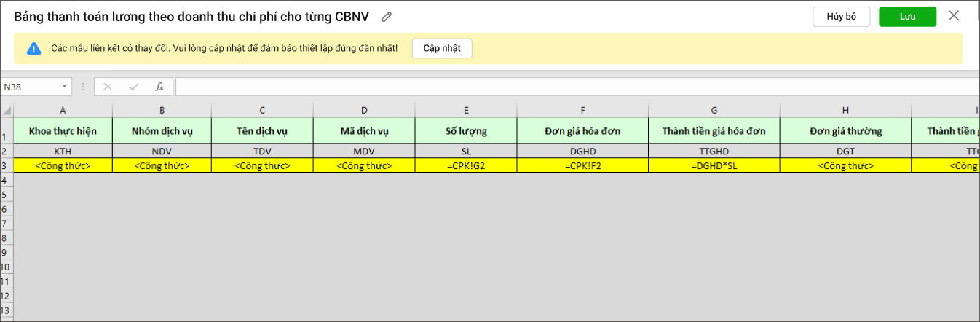Select column E header
Image resolution: width=980 pixels, height=322 pixels.
click(x=466, y=110)
